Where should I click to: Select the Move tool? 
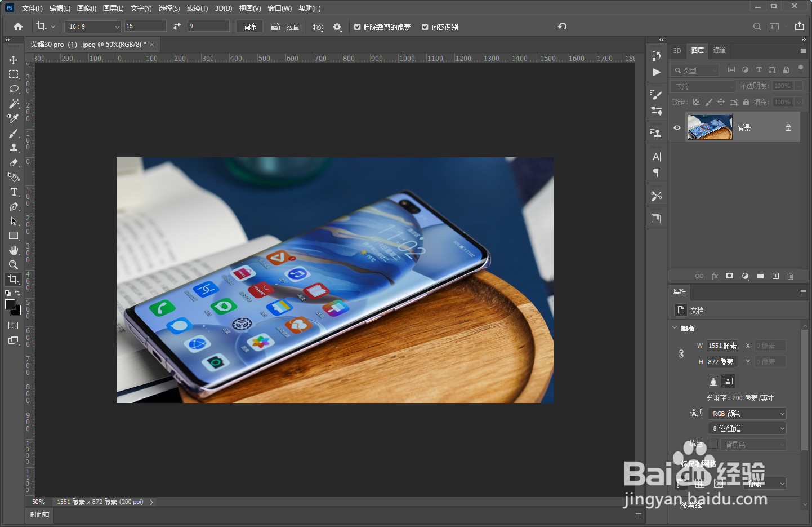click(14, 60)
